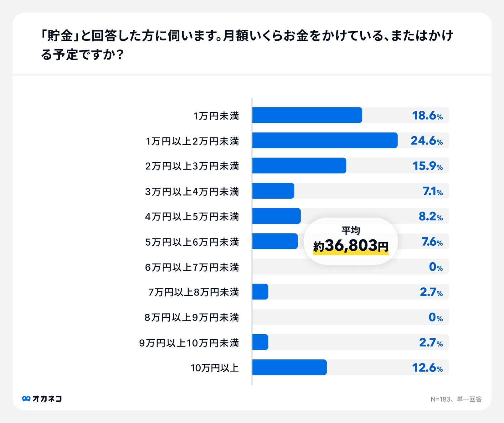Click the average 約36,803円 badge
Image resolution: width=504 pixels, height=423 pixels.
point(351,241)
